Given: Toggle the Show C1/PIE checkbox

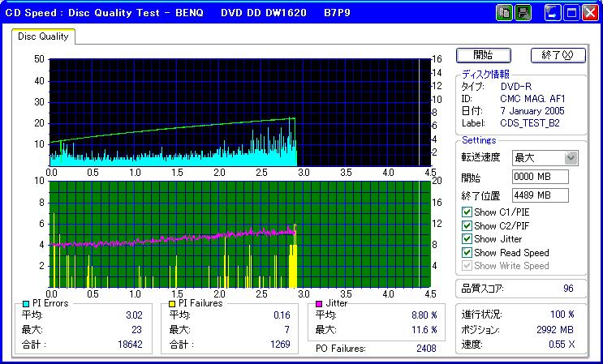Looking at the screenshot, I should [467, 212].
